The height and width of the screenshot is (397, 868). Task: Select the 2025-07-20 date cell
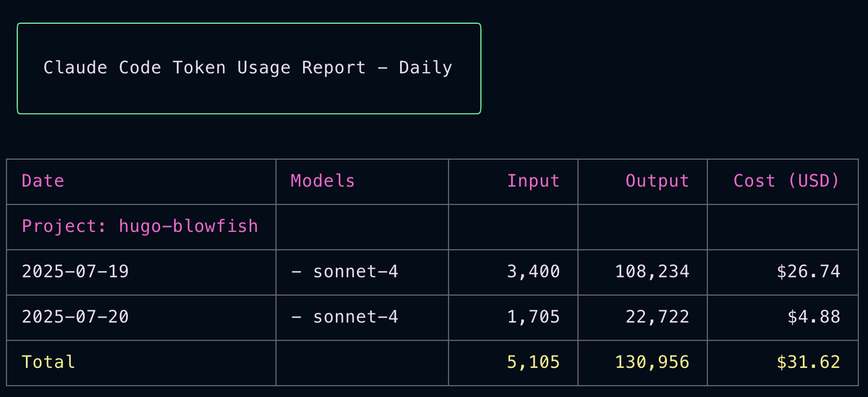[75, 316]
